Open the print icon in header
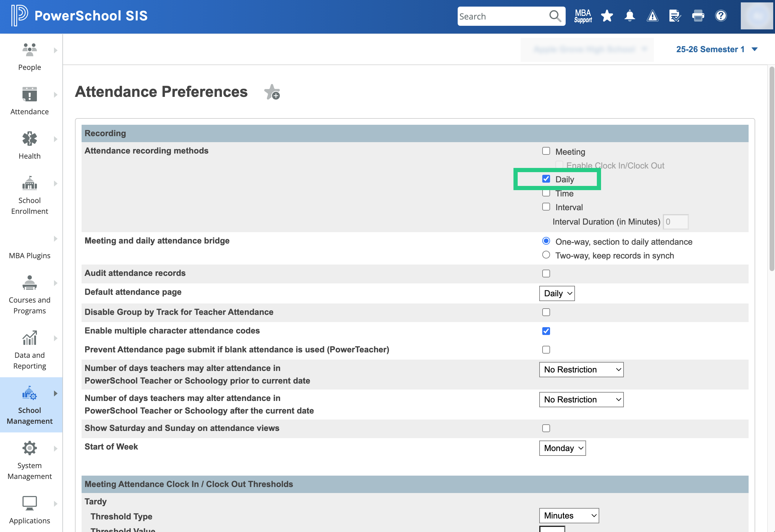 point(698,16)
